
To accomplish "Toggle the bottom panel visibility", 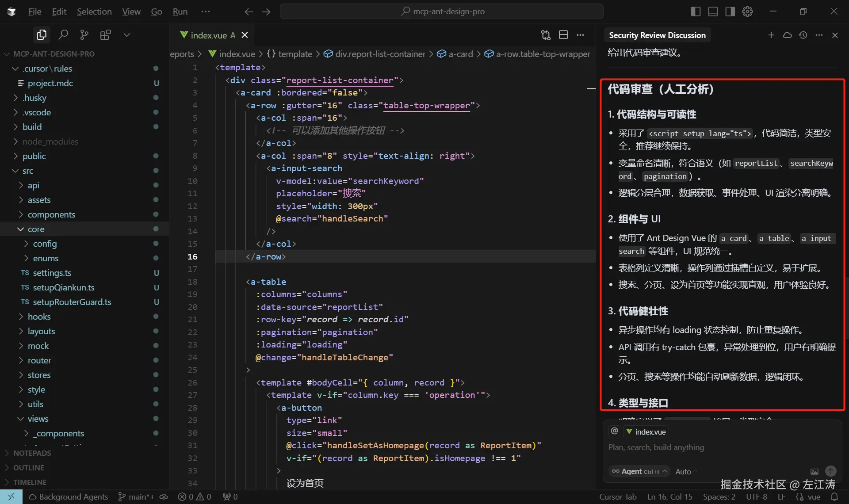I will pos(712,11).
